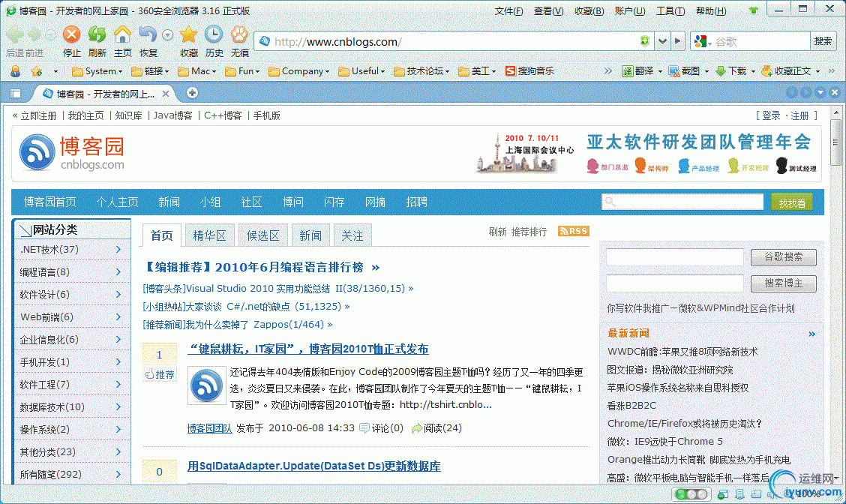Click the 搜索博主 button
846x504 pixels.
pyautogui.click(x=784, y=283)
